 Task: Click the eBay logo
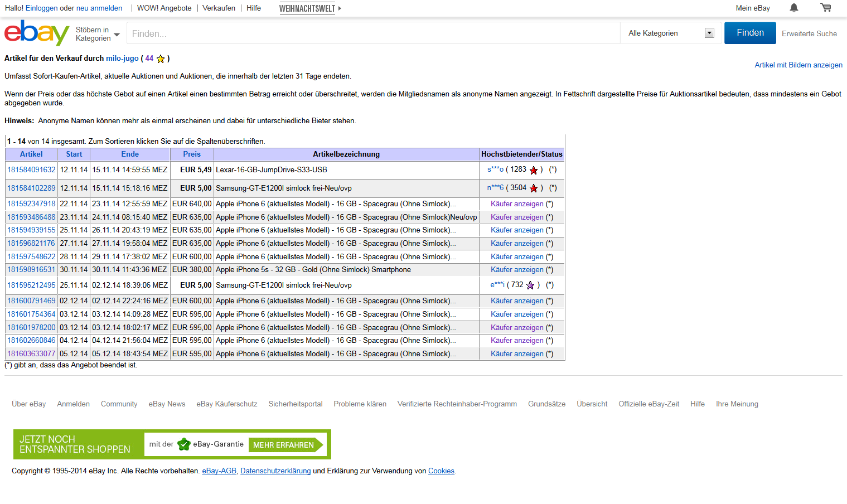click(37, 33)
